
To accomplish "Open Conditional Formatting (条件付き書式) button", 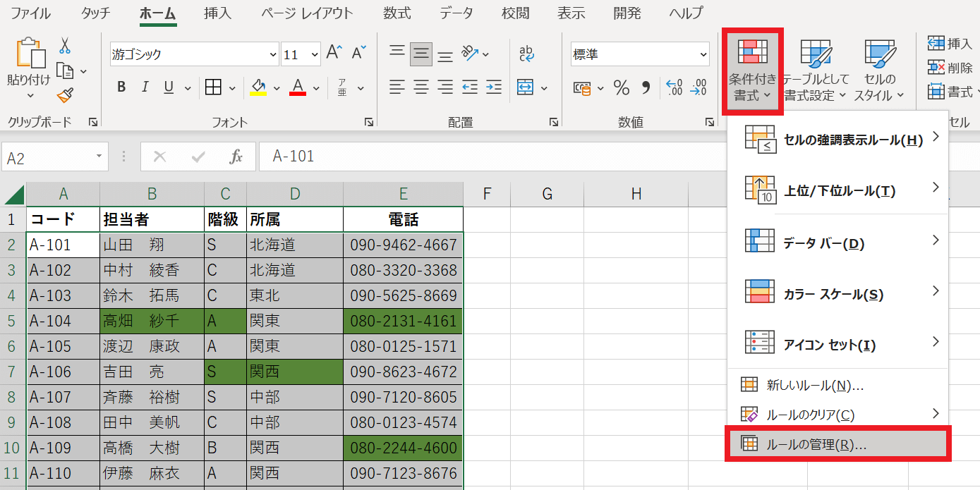I will [752, 71].
